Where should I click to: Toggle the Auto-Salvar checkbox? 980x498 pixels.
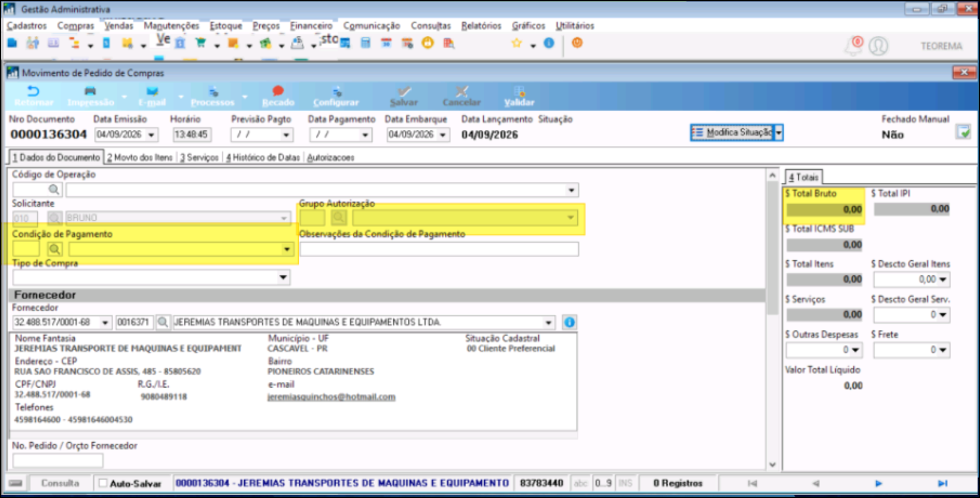coord(104,484)
